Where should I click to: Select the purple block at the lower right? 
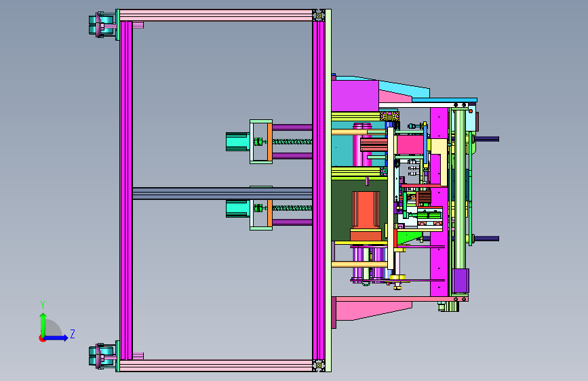(461, 281)
